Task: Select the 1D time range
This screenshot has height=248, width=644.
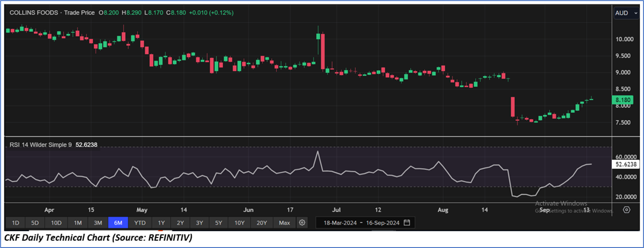Action: click(16, 223)
